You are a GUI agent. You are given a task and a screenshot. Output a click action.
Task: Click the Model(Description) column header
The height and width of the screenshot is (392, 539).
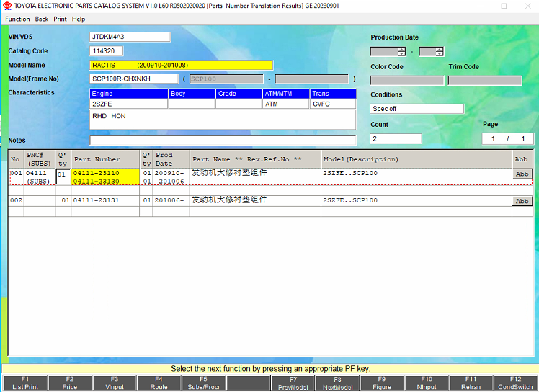point(416,159)
